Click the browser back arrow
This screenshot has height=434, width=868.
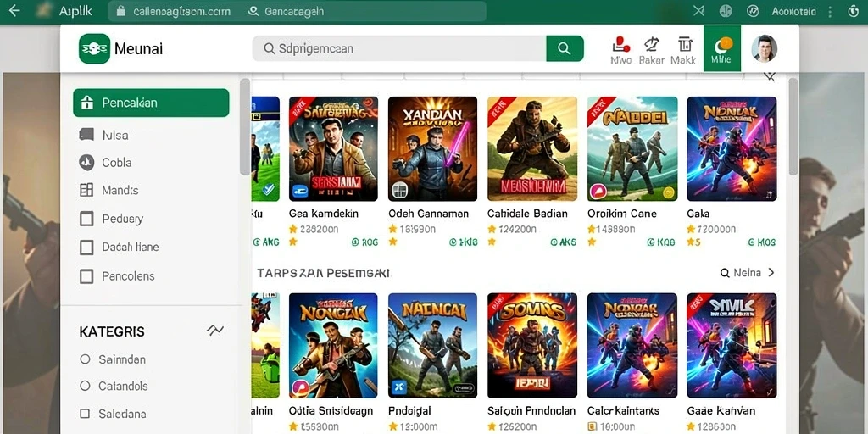point(15,11)
